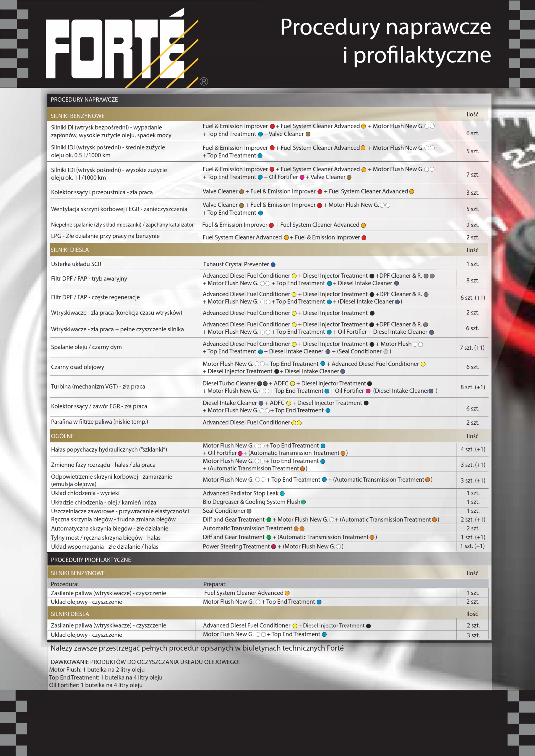The width and height of the screenshot is (535, 756).
Task: Click "Kolektor ssący / zawór EGR - zła praca"
Action: [x=99, y=406]
